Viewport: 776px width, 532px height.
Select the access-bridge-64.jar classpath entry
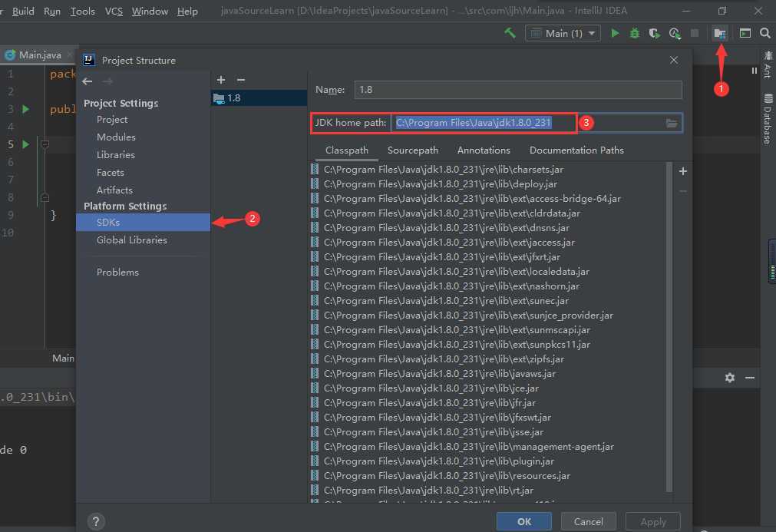[472, 199]
